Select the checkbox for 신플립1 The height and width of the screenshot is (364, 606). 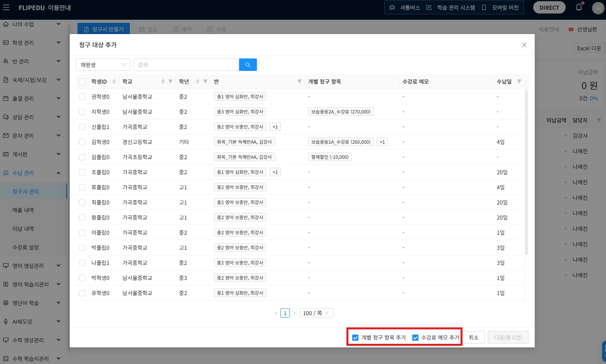pos(82,127)
